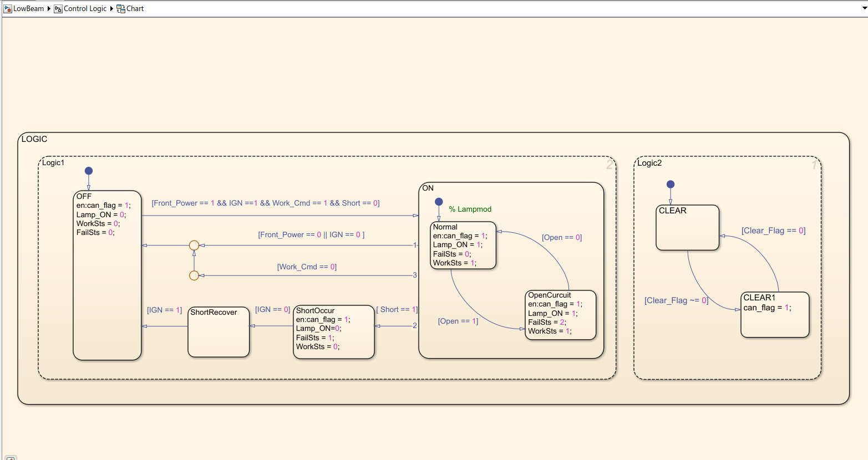Click the LowBeam model icon in breadcrumb
The image size is (868, 460).
click(8, 9)
